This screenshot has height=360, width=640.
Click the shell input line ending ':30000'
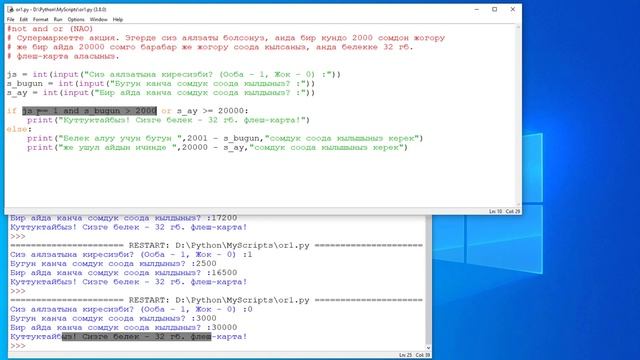[123, 327]
